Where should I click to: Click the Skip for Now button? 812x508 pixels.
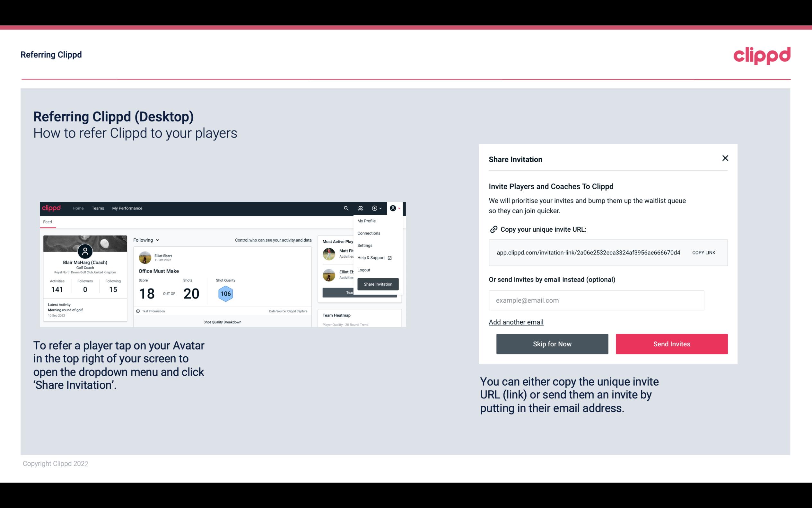tap(552, 344)
